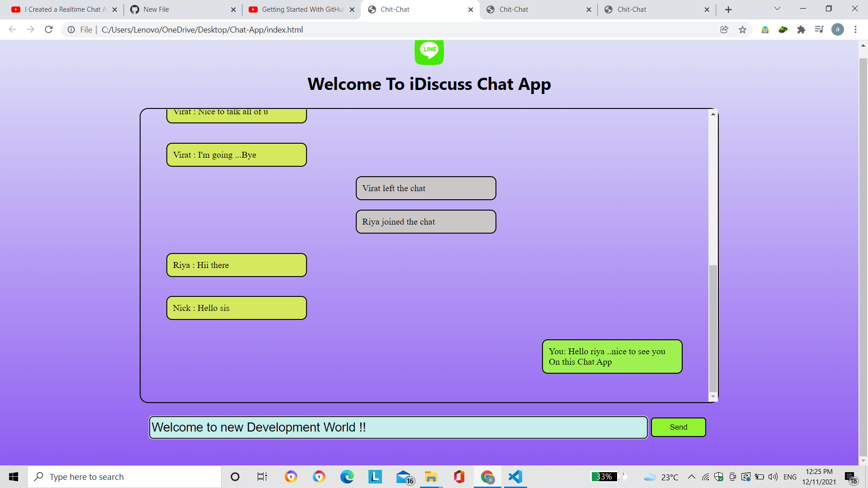Open the media playlist control icon in Chrome

coord(819,29)
